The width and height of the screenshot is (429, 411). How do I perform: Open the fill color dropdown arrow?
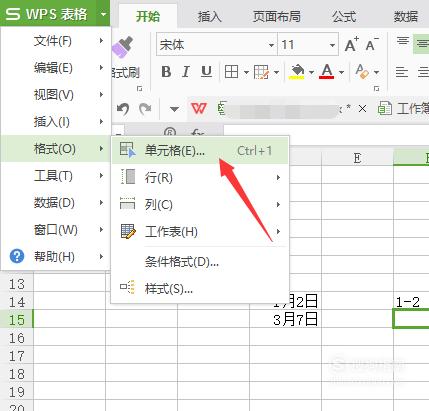coord(311,72)
